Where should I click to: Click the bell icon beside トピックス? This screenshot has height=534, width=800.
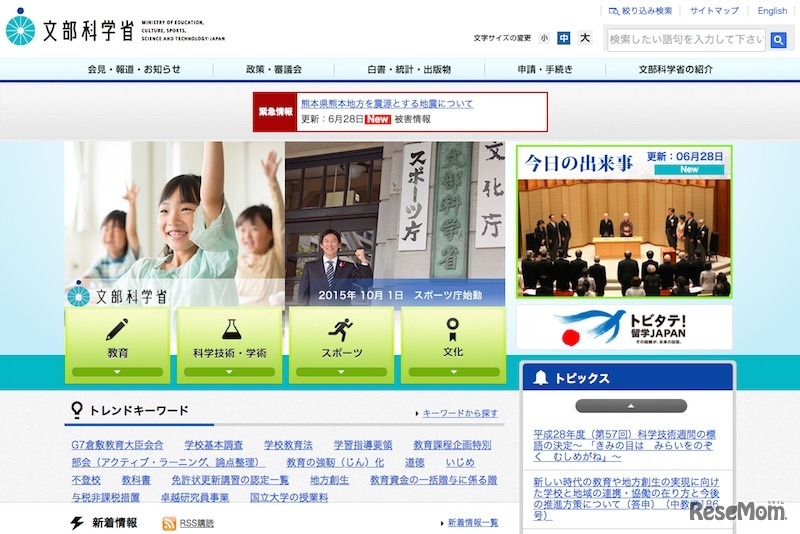click(540, 378)
